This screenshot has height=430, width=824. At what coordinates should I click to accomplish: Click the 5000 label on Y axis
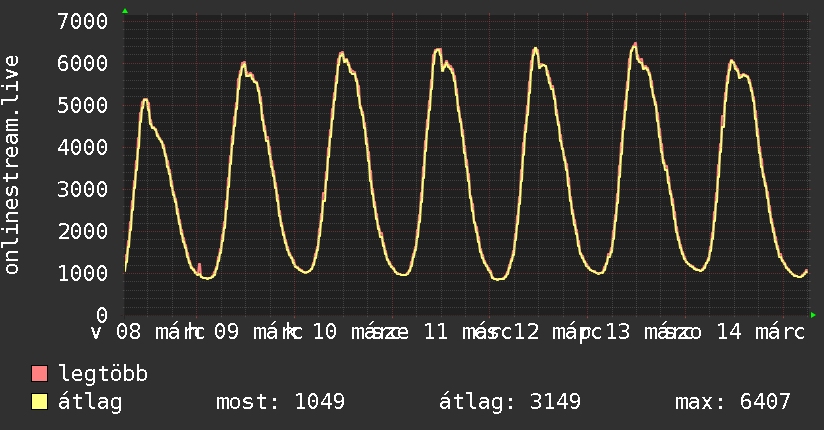point(83,105)
